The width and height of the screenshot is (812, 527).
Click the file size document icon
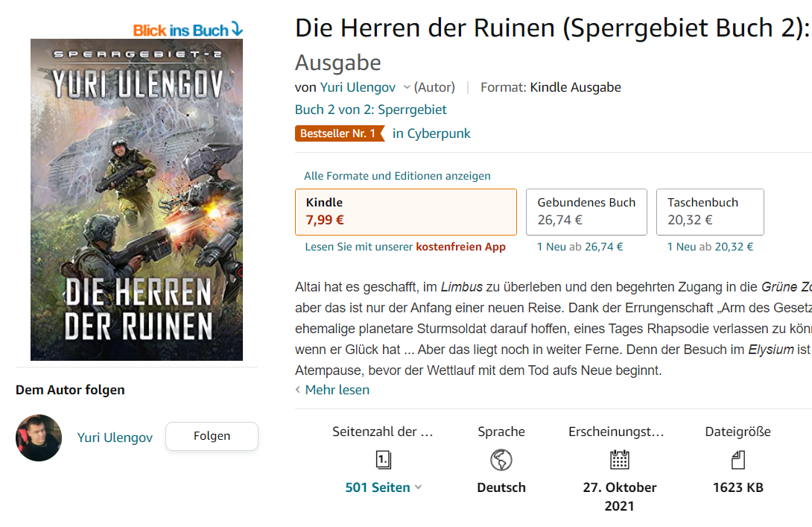tap(738, 460)
